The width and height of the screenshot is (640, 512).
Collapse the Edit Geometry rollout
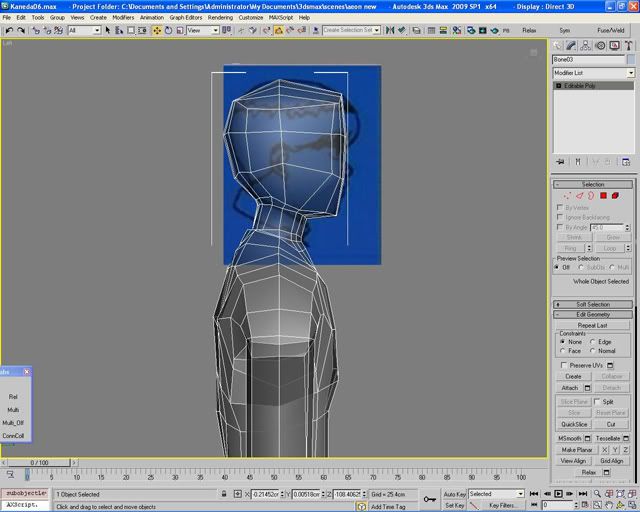pos(593,314)
